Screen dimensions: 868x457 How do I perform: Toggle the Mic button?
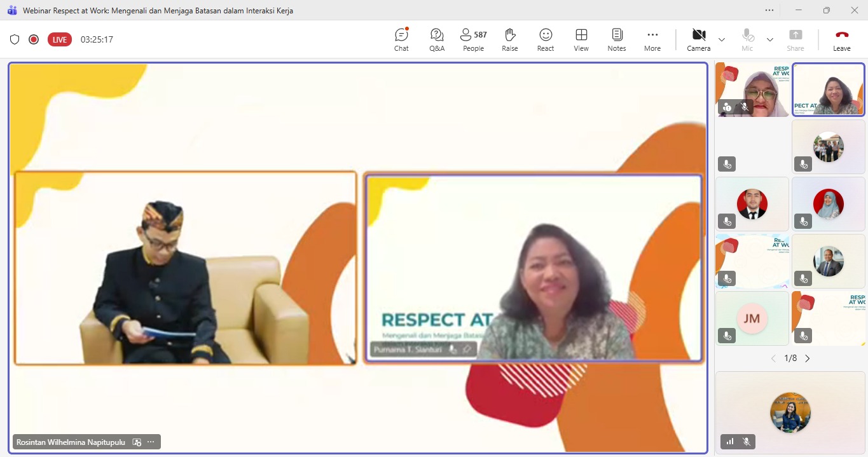pos(747,39)
